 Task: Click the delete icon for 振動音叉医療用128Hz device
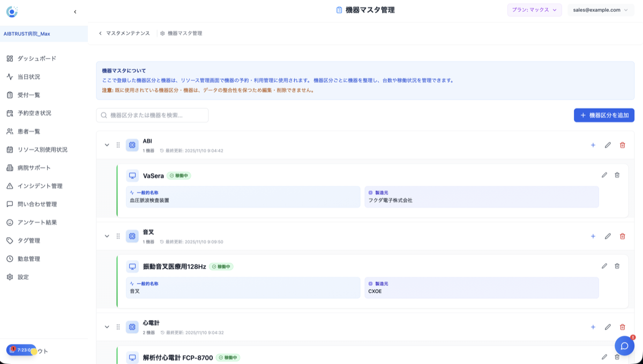617,266
